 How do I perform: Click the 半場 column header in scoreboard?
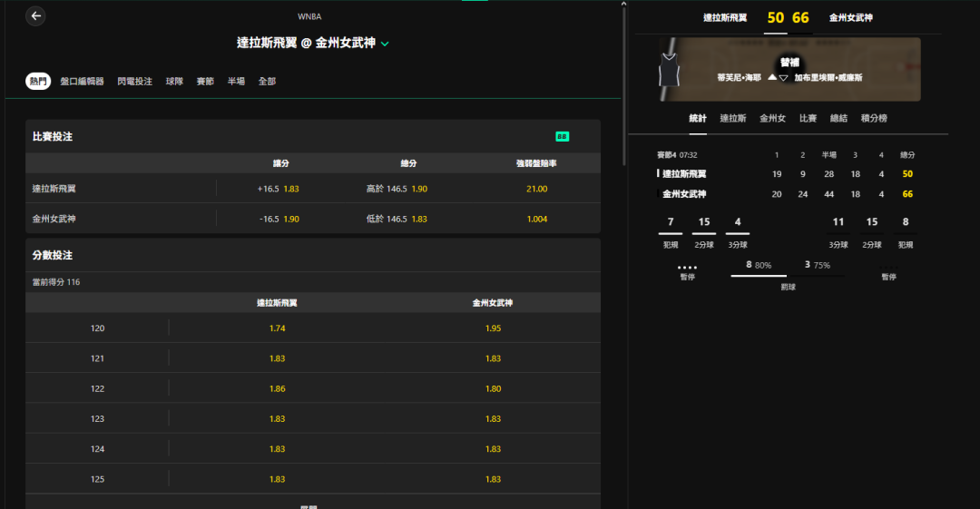click(x=828, y=155)
